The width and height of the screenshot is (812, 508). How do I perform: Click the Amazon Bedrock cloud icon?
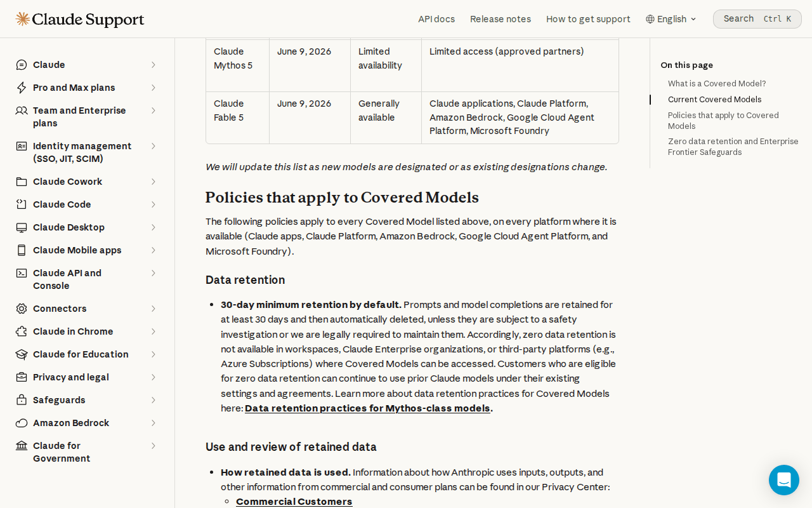[22, 423]
